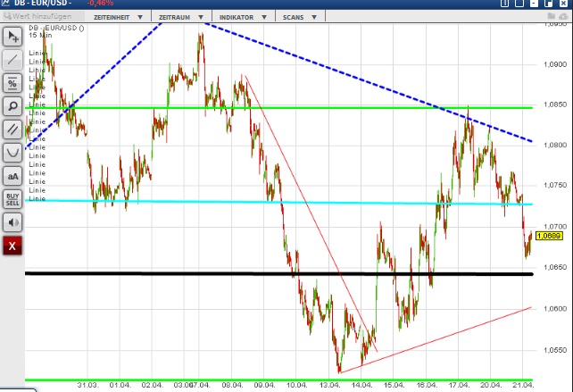Click the 20.04. date label
The width and height of the screenshot is (573, 392).
[491, 385]
